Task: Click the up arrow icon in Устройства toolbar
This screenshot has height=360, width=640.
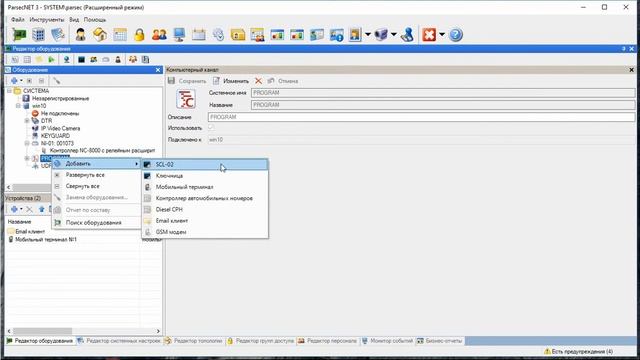Action: (41, 209)
